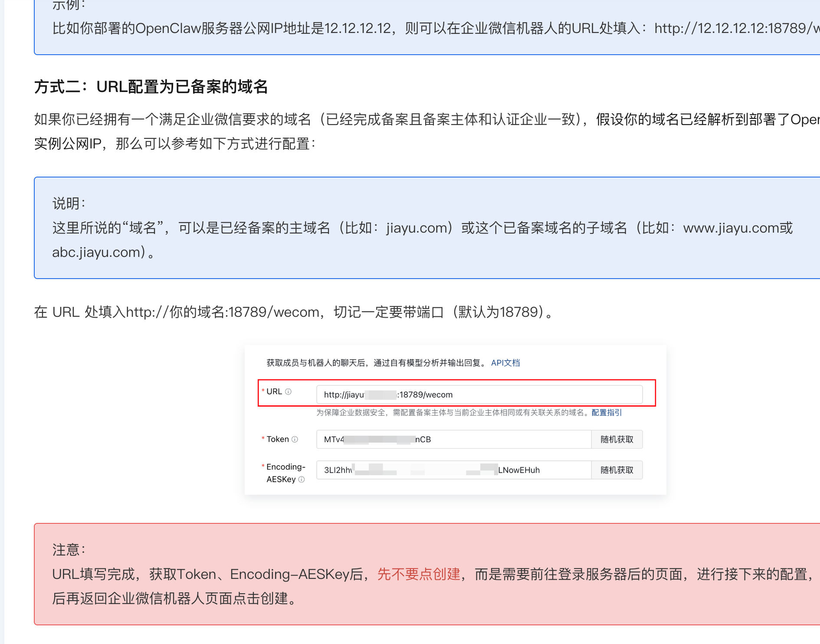
Task: Open the API文档 link
Action: pyautogui.click(x=505, y=363)
